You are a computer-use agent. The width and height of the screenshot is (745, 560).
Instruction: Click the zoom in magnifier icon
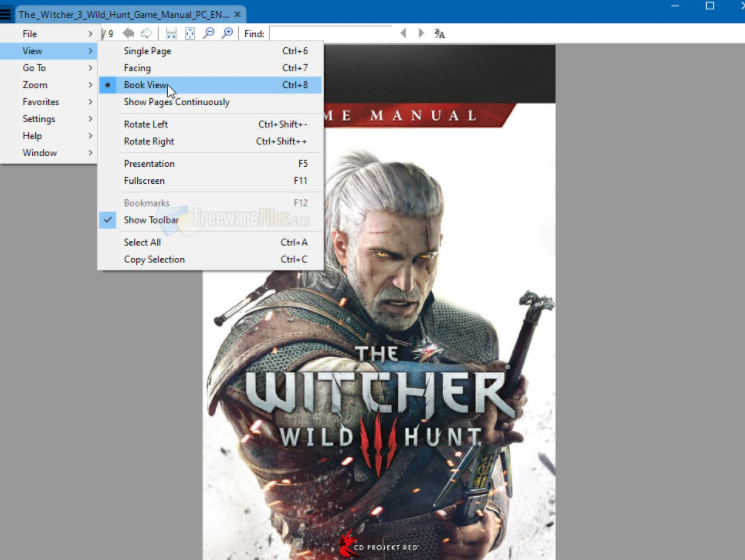[228, 33]
